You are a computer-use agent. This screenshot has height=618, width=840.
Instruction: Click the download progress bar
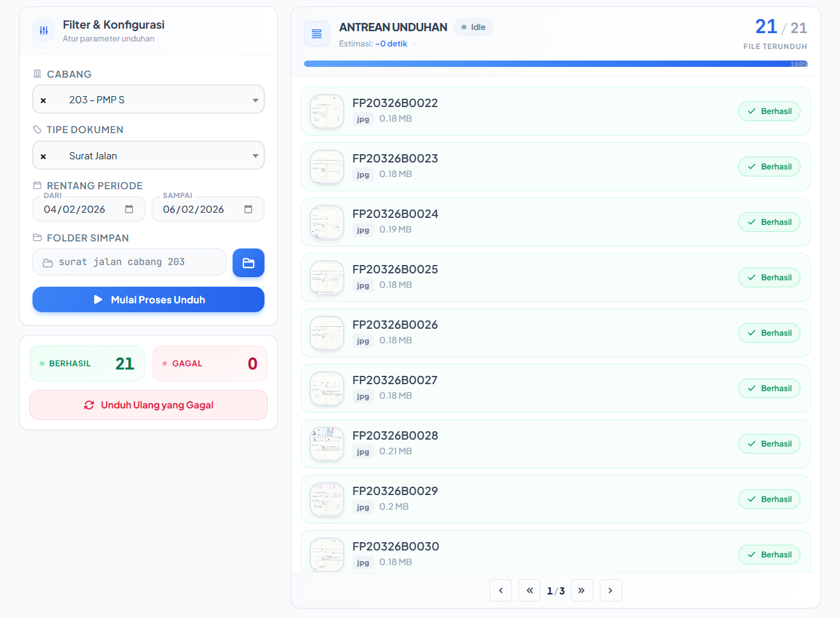pyautogui.click(x=555, y=64)
